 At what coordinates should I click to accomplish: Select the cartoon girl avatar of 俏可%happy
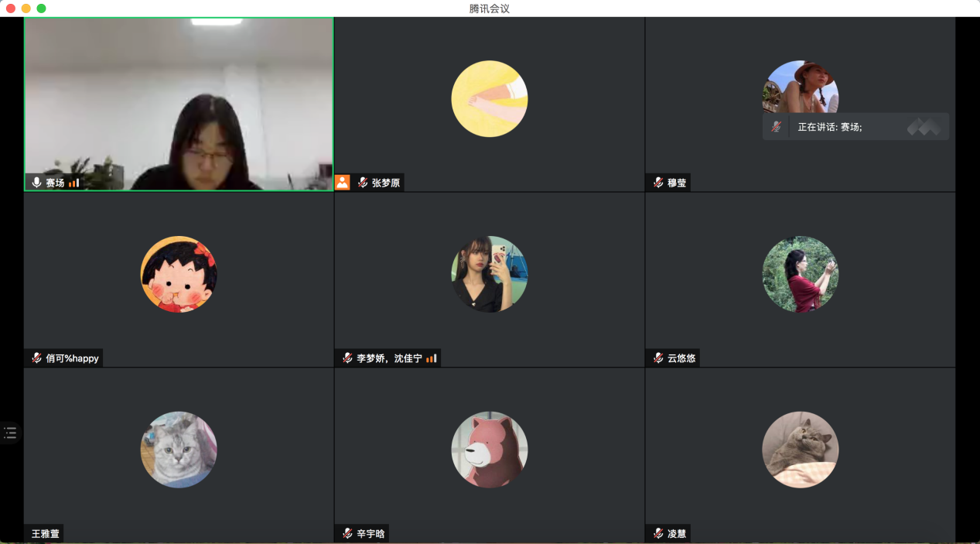(179, 274)
